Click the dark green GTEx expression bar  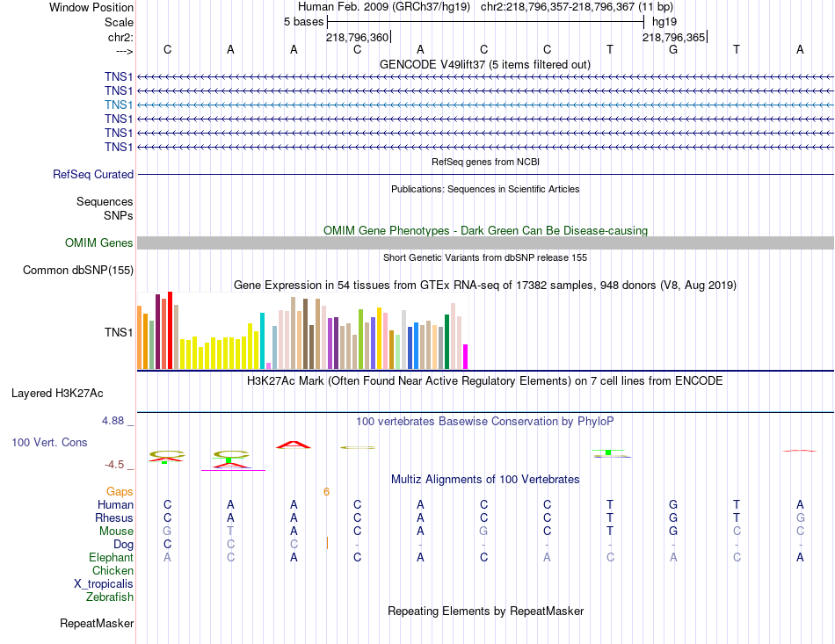coord(447,342)
